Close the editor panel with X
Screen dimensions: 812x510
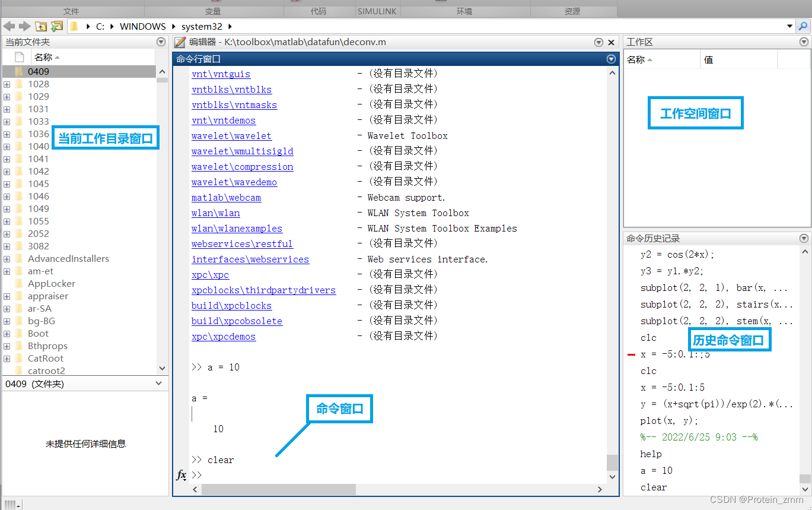pyautogui.click(x=612, y=42)
